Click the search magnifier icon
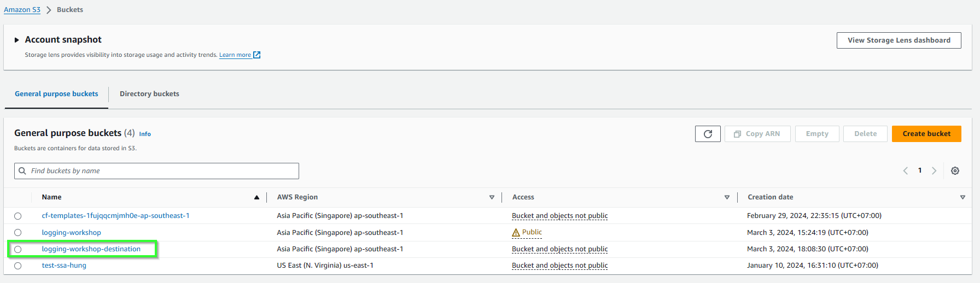This screenshot has width=980, height=283. (x=22, y=171)
